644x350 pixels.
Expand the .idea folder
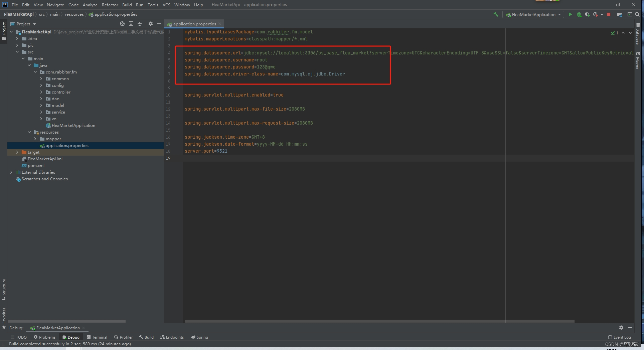pos(17,39)
